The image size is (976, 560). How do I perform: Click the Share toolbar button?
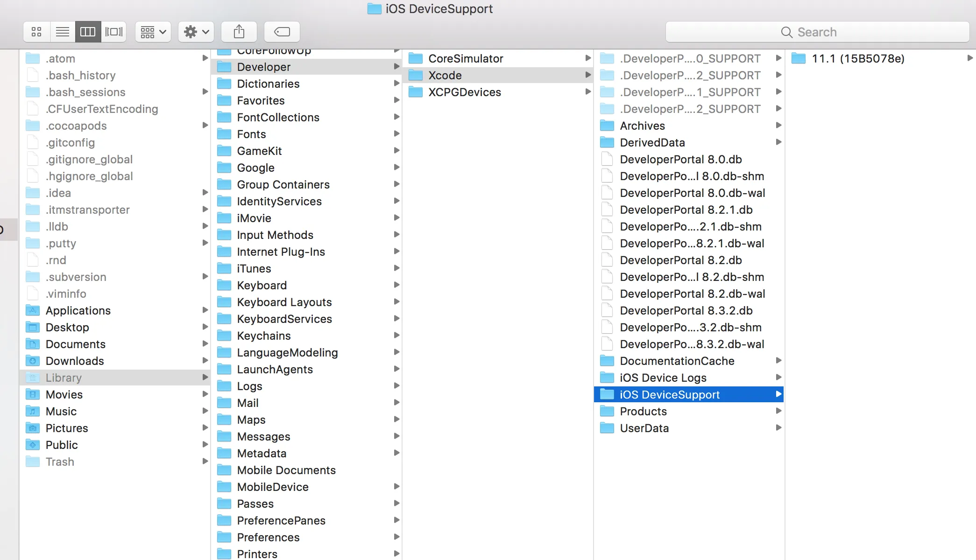point(239,32)
